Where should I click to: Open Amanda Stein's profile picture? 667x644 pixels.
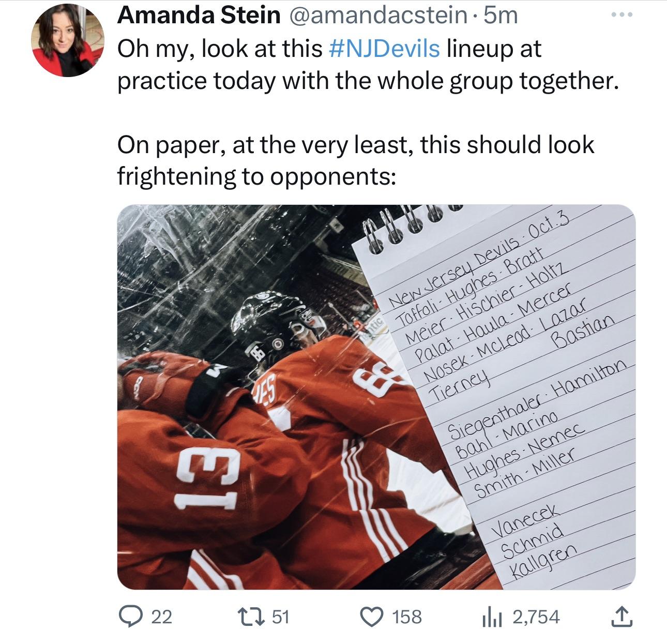coord(69,41)
